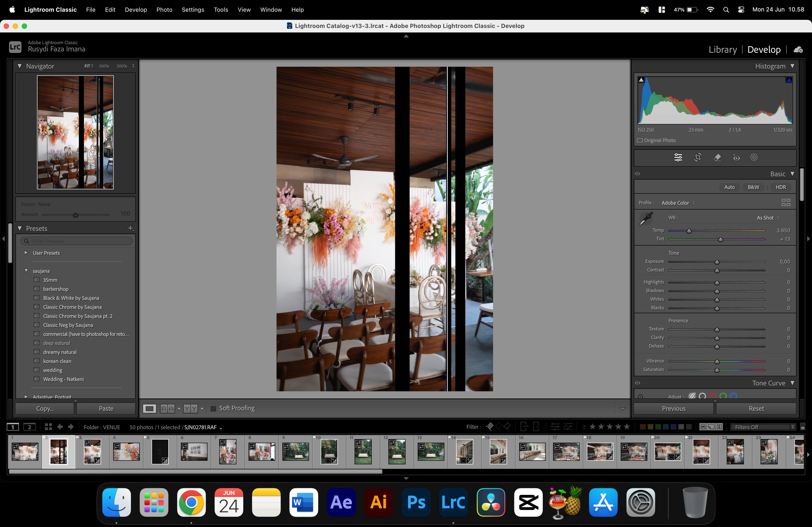Switch to the Library module

coord(722,50)
